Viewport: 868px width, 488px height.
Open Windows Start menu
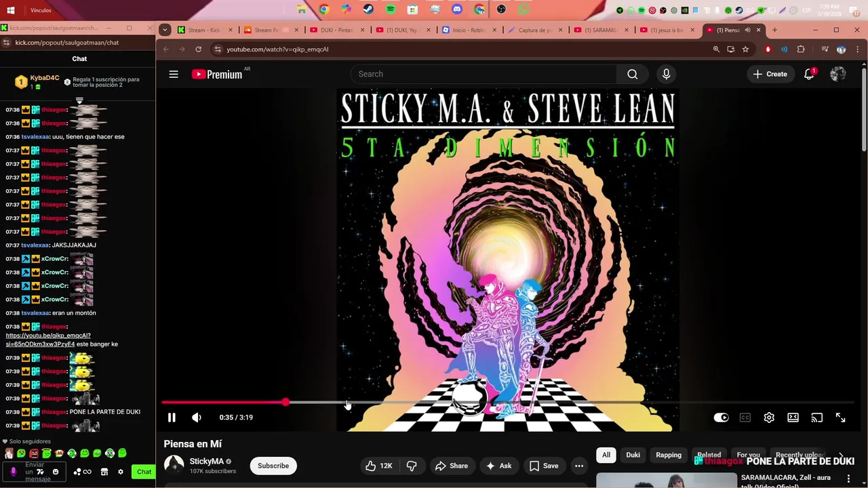point(11,10)
